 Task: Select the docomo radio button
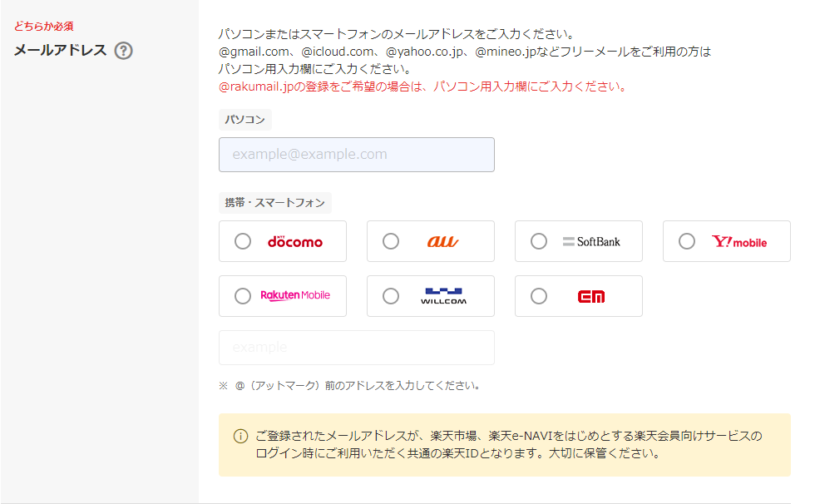pyautogui.click(x=243, y=241)
